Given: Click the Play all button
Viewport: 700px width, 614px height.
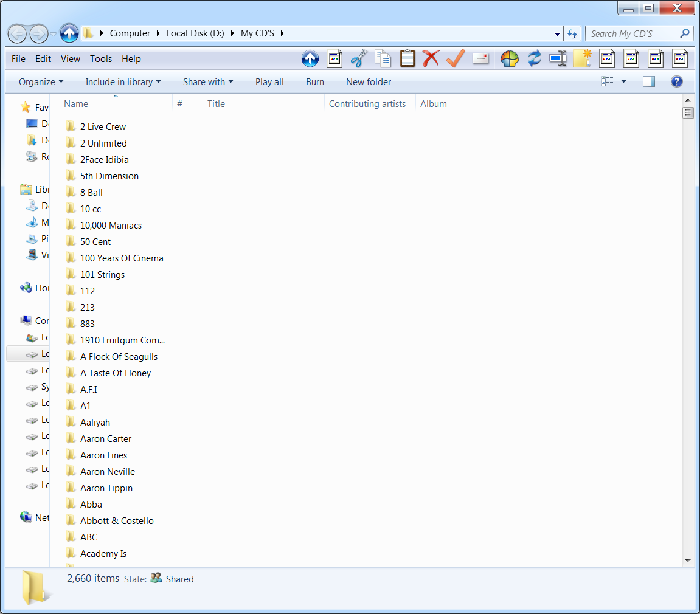Looking at the screenshot, I should coord(269,81).
